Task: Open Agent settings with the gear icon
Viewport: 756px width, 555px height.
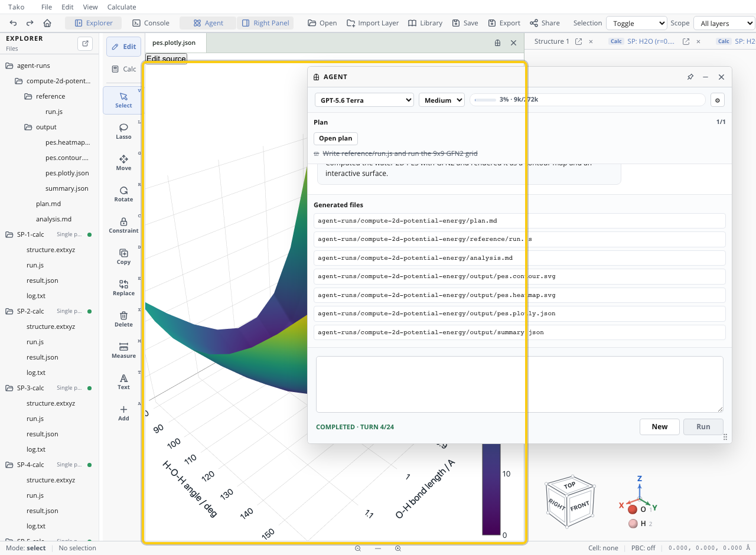Action: (x=718, y=100)
